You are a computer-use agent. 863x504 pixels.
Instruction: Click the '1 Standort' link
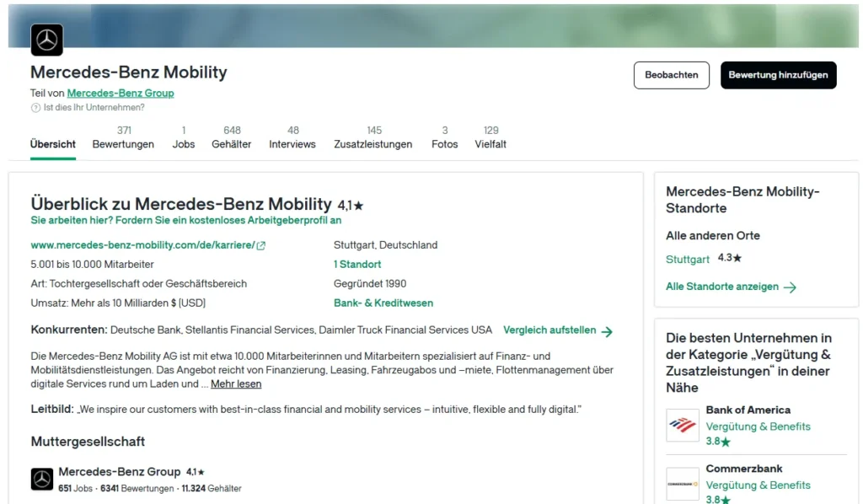point(356,264)
